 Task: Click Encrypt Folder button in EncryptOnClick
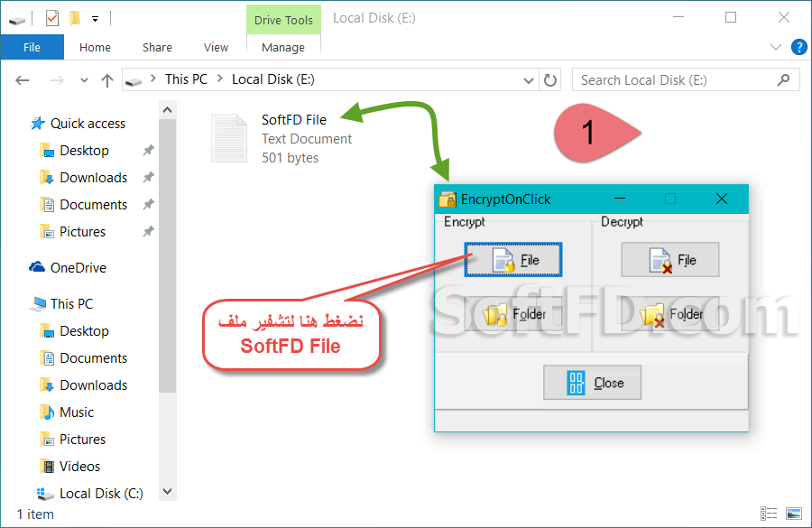click(512, 314)
